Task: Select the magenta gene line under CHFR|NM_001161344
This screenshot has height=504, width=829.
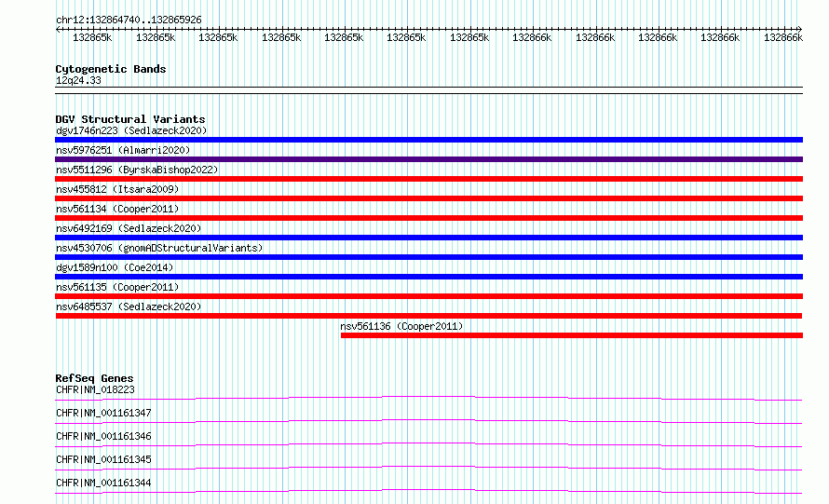Action: [x=428, y=491]
